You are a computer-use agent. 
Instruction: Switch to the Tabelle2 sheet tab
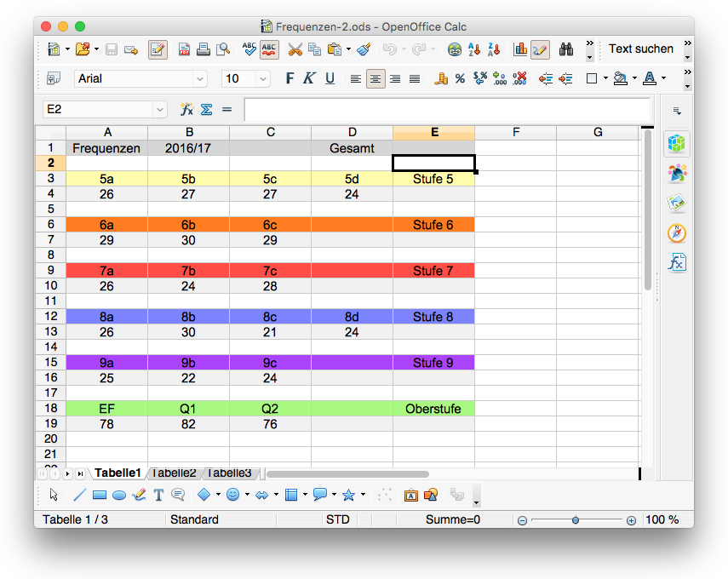(175, 473)
